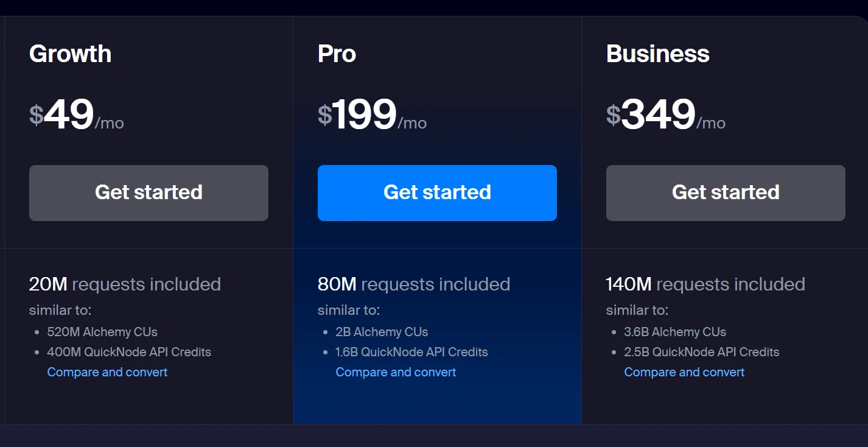Click the $49/mo price
Screen dimensions: 868x447
76,115
